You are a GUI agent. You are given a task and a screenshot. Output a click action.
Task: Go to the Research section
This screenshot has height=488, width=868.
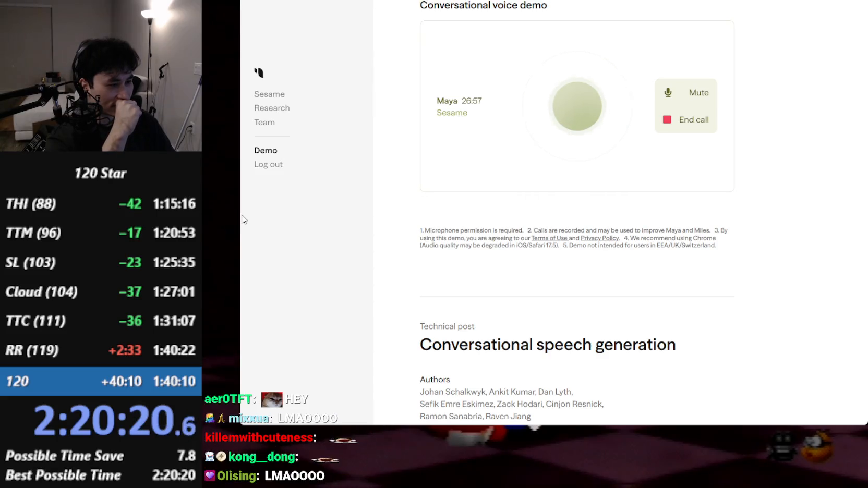pos(272,108)
